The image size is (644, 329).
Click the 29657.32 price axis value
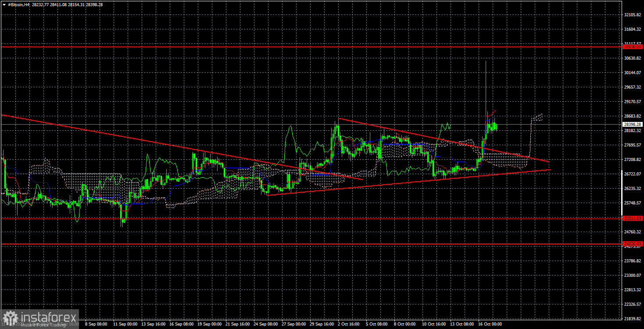[x=633, y=87]
